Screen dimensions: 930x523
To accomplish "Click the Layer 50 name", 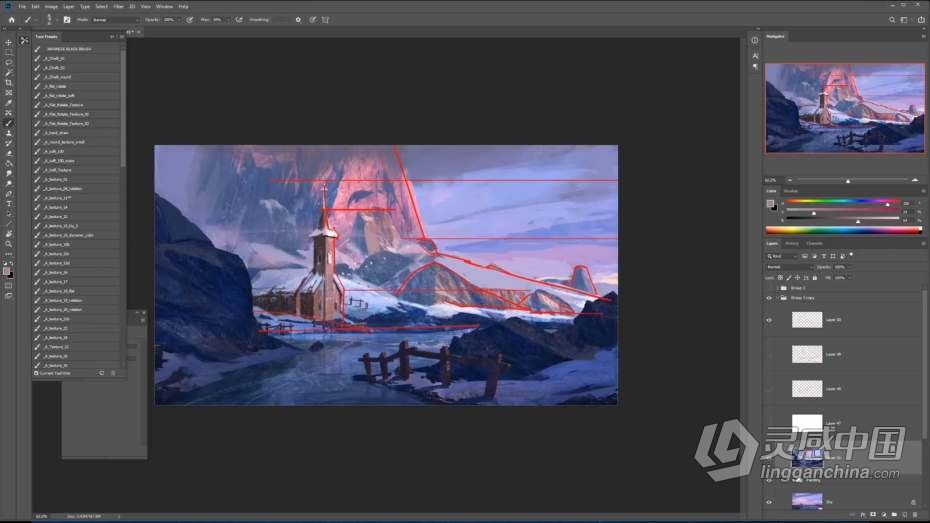I will click(x=833, y=320).
